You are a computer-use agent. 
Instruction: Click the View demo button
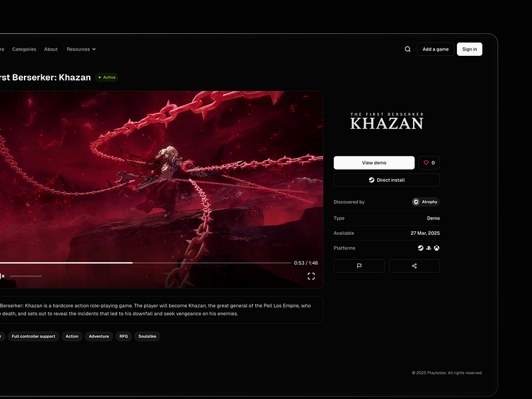pyautogui.click(x=374, y=163)
